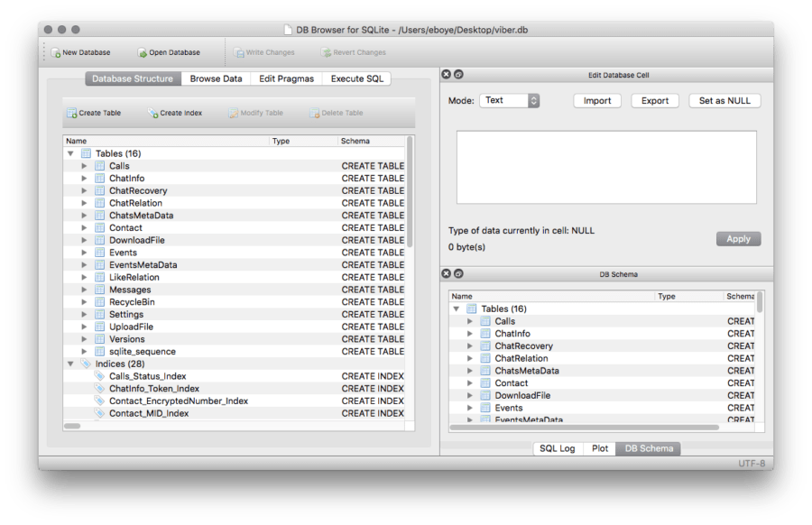
Task: Click the Schema column header in Database Structure
Action: click(x=372, y=141)
